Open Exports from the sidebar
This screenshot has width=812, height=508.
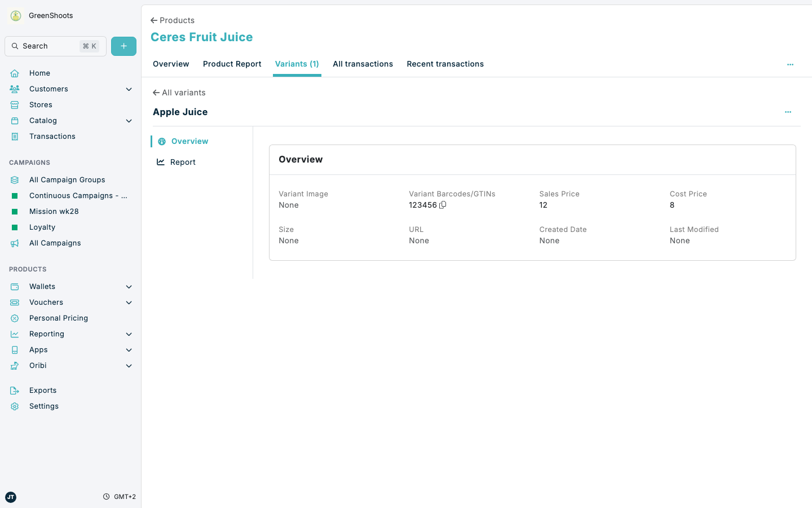point(42,390)
